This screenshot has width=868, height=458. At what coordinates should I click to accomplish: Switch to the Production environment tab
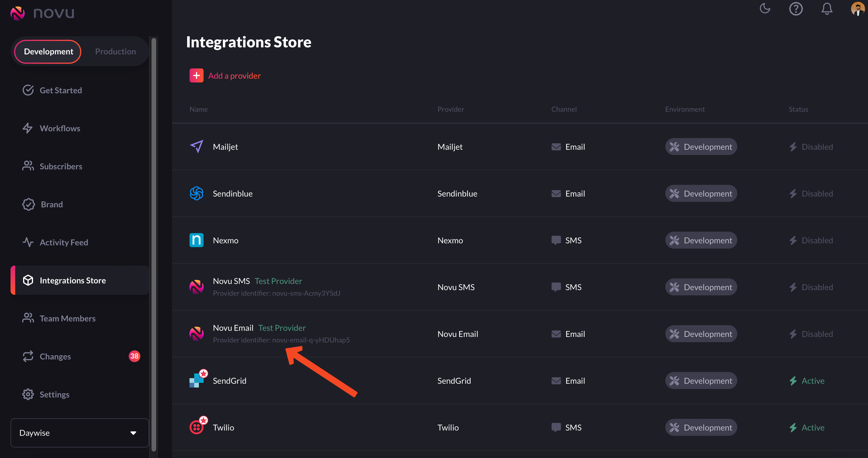click(115, 51)
